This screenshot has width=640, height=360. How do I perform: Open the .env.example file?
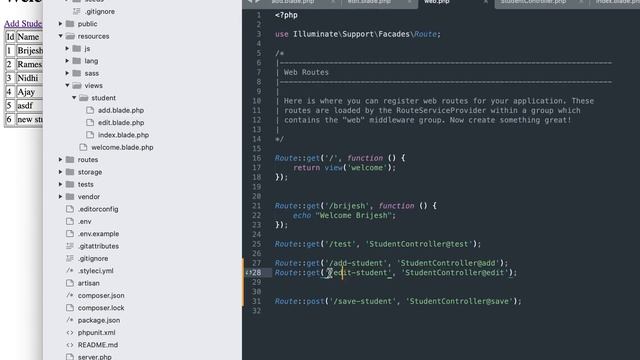[x=98, y=233]
